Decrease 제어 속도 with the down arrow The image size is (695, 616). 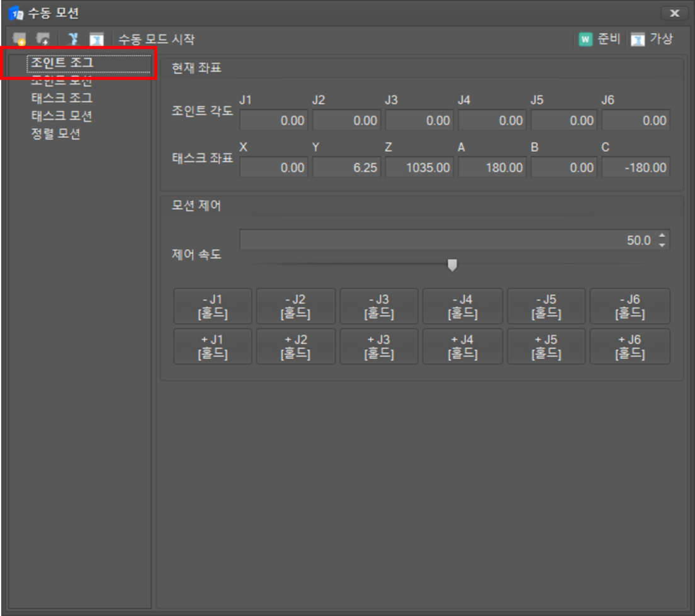click(x=662, y=245)
